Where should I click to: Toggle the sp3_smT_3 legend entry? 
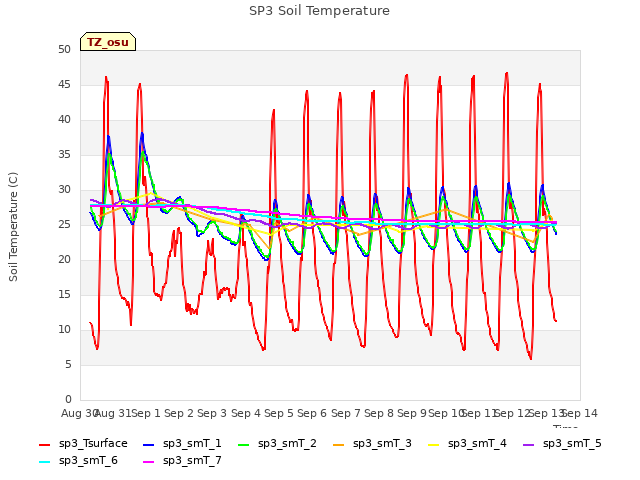372,444
